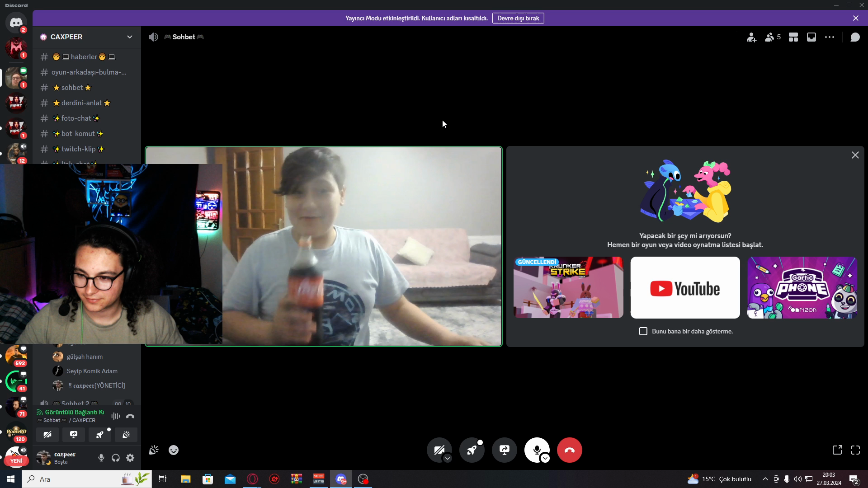This screenshot has height=488, width=868.
Task: Close the activity suggestions panel
Action: click(x=855, y=155)
